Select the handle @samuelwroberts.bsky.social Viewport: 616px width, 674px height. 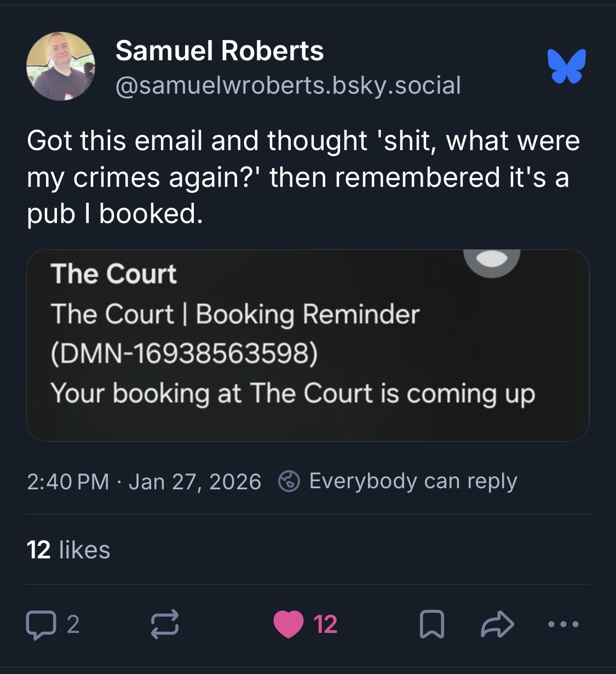(x=287, y=85)
